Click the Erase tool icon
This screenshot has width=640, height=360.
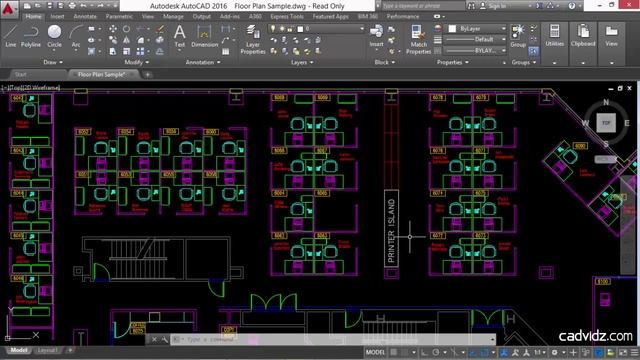pyautogui.click(x=160, y=29)
